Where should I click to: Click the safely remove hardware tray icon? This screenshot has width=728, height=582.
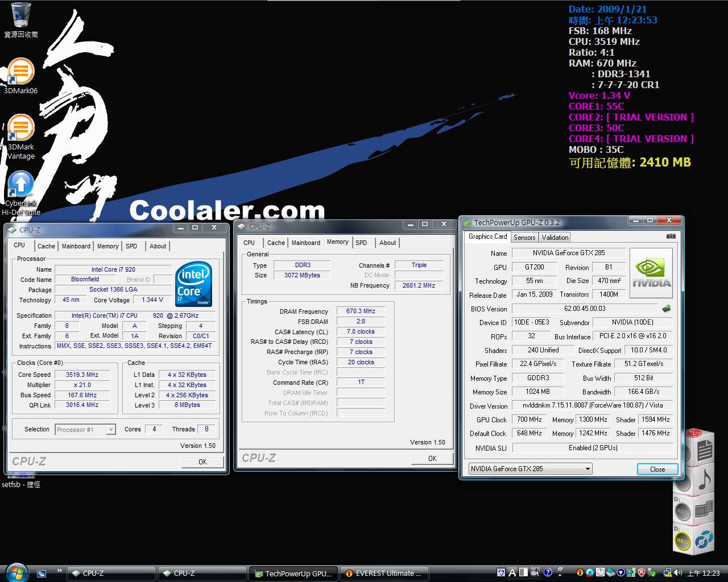click(x=652, y=572)
